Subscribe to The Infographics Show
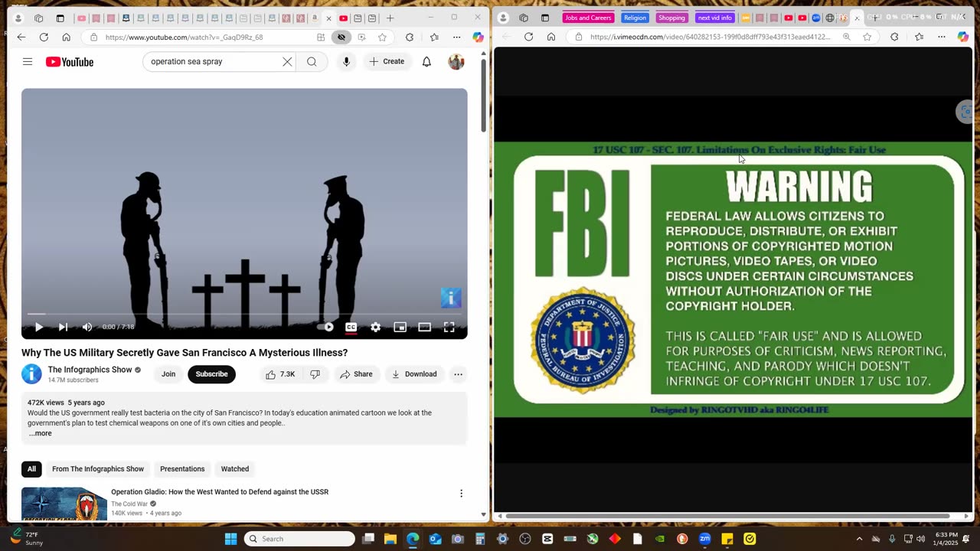 (x=211, y=374)
